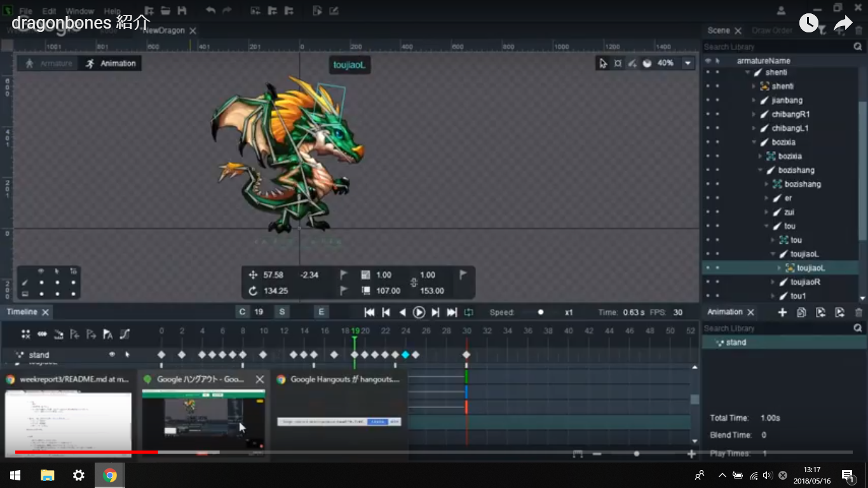This screenshot has height=488, width=868.
Task: Expand the jianbang bone in the tree
Action: pyautogui.click(x=755, y=100)
